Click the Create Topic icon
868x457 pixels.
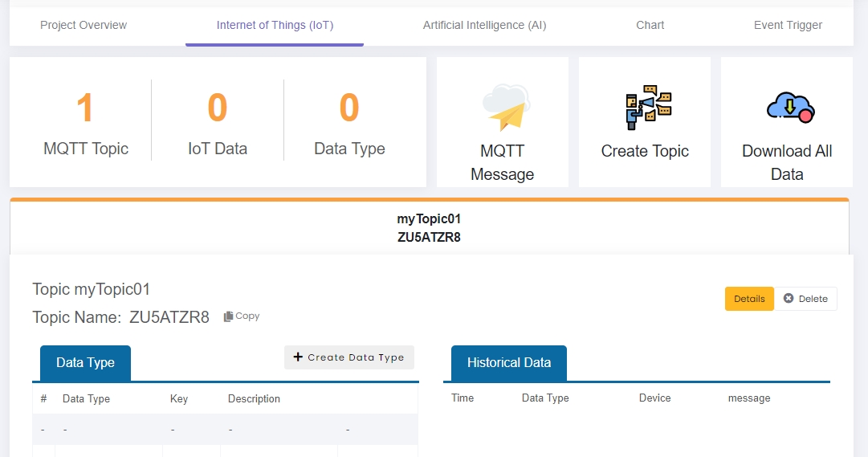tap(648, 108)
